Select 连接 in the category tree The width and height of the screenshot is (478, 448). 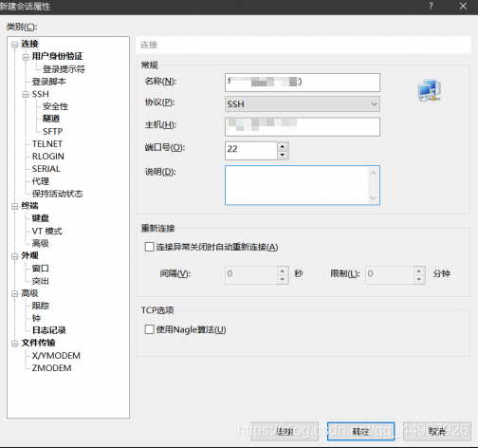click(29, 44)
